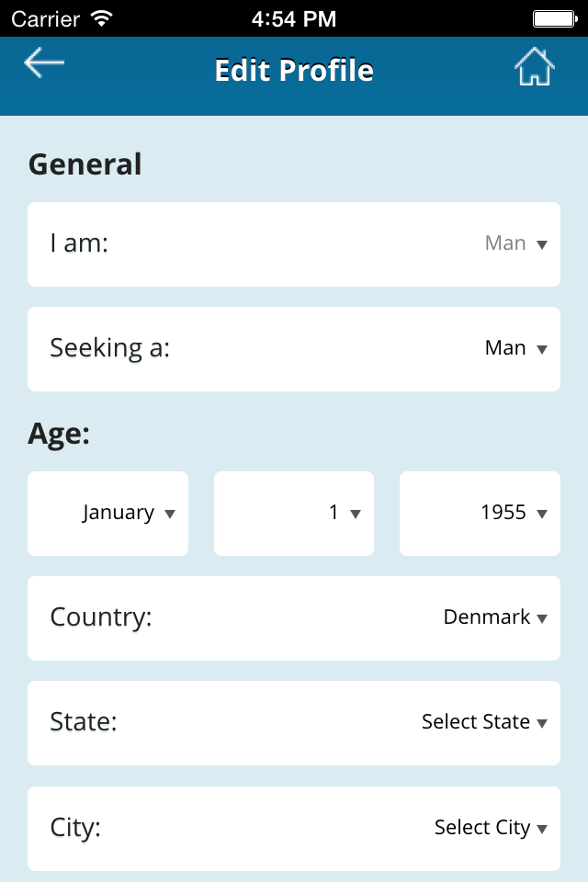Expand the January month selector
The width and height of the screenshot is (588, 882).
(108, 514)
